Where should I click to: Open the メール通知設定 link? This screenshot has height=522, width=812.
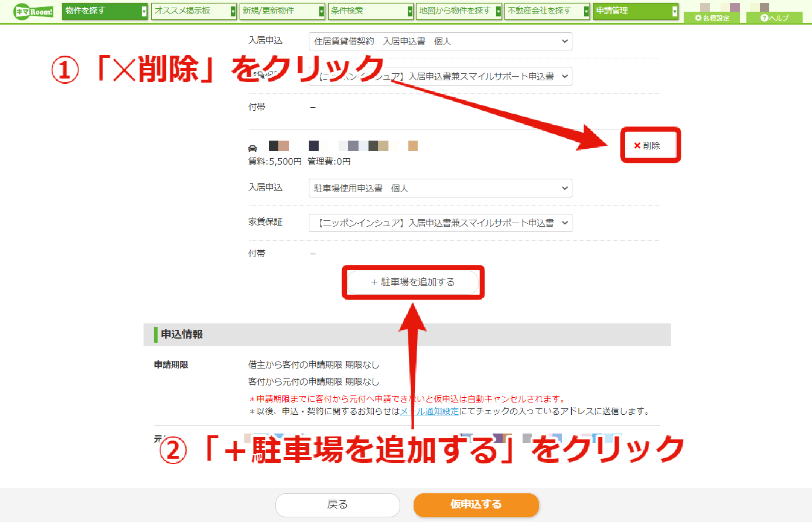[x=429, y=411]
